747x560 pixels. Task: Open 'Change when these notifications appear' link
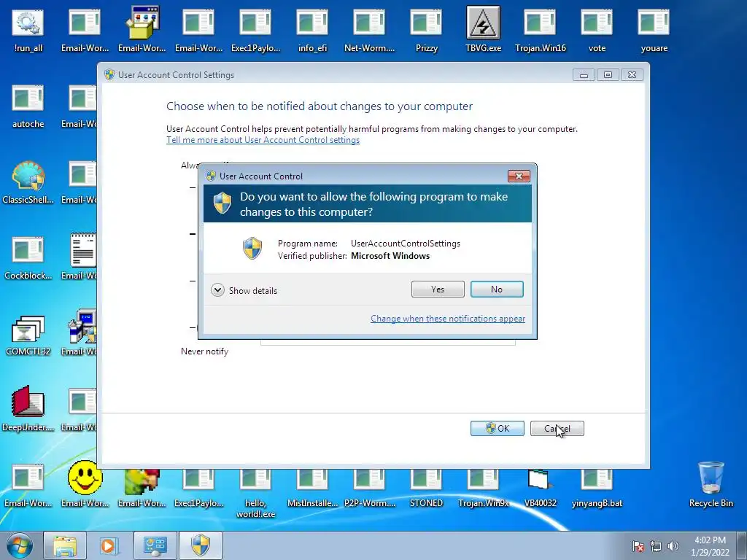[x=448, y=319]
